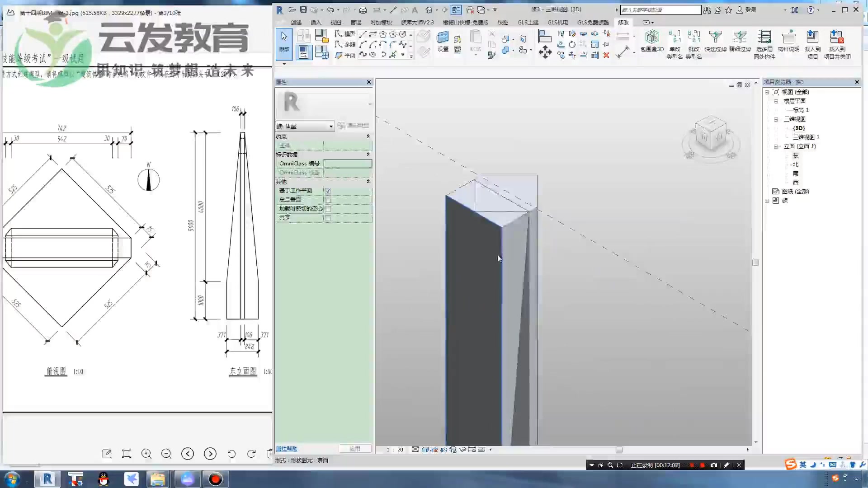Switch to the 管理 ribbon tab
Screen dimensions: 868x488
coord(355,22)
